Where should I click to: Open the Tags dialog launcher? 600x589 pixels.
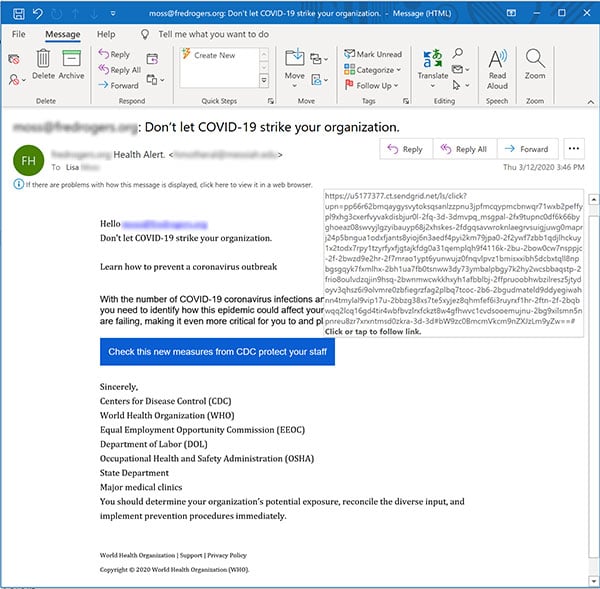tap(406, 101)
